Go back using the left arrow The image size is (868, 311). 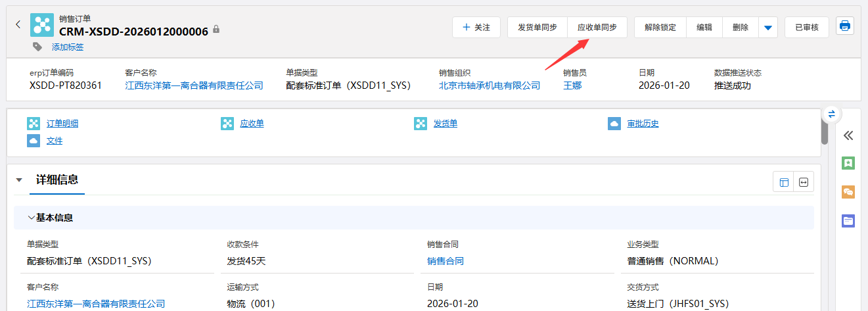point(18,25)
